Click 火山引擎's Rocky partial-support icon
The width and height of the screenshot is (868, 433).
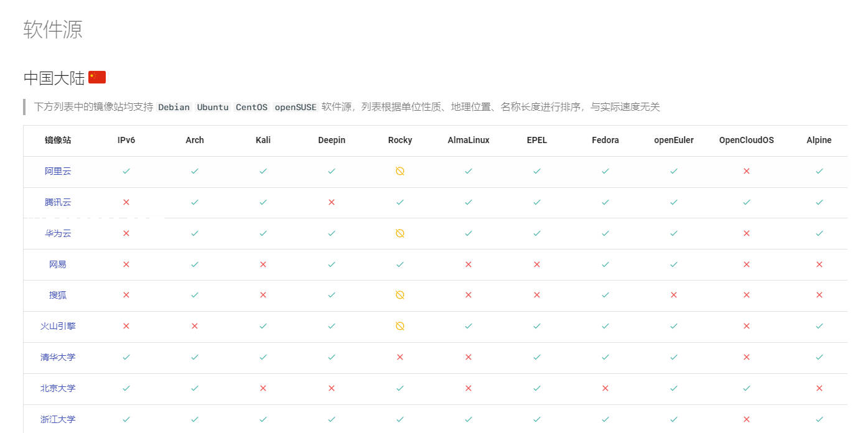(x=400, y=326)
